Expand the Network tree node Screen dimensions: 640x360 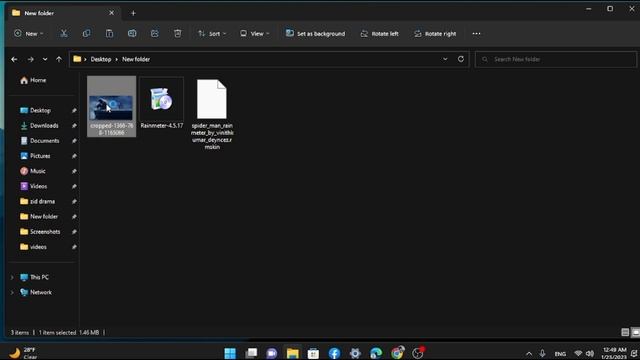[12, 292]
